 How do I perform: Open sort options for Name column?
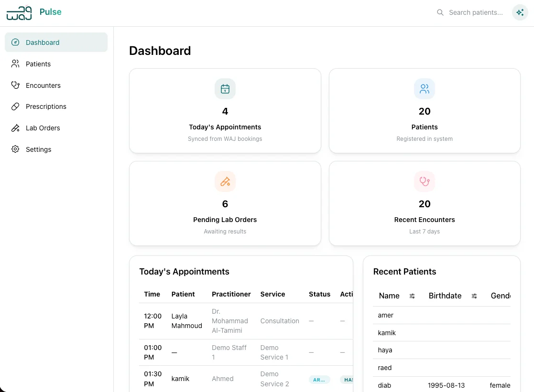coord(412,296)
